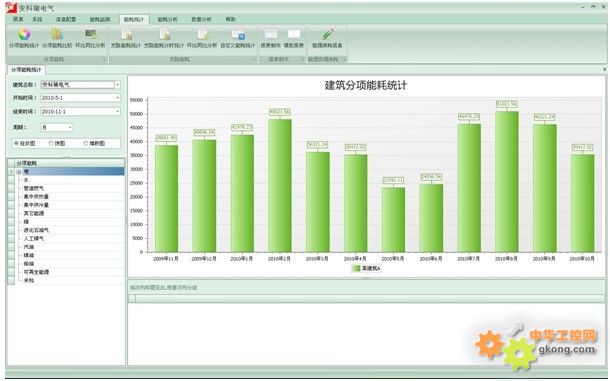Open the 建筑名称 dropdown
Viewport: 610px width, 381px height.
point(117,84)
